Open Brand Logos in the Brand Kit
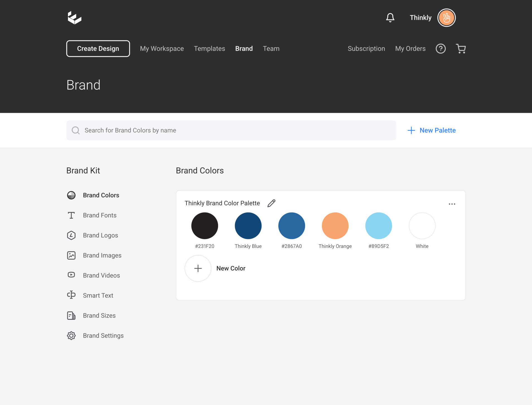The image size is (532, 405). pyautogui.click(x=100, y=235)
